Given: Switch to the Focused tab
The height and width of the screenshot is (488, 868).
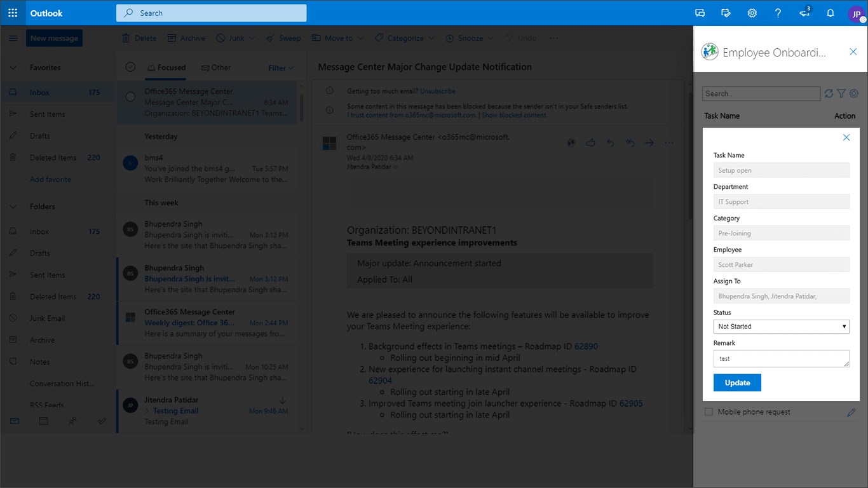Looking at the screenshot, I should (166, 68).
